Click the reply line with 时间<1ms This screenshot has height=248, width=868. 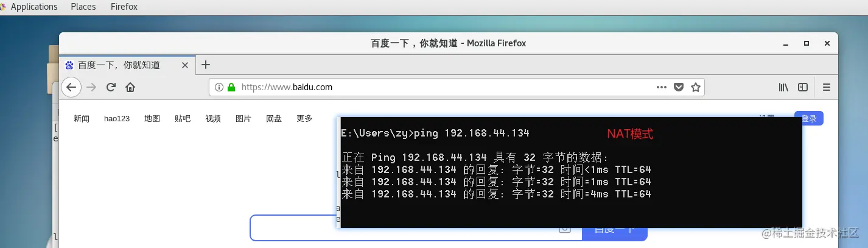coord(496,169)
